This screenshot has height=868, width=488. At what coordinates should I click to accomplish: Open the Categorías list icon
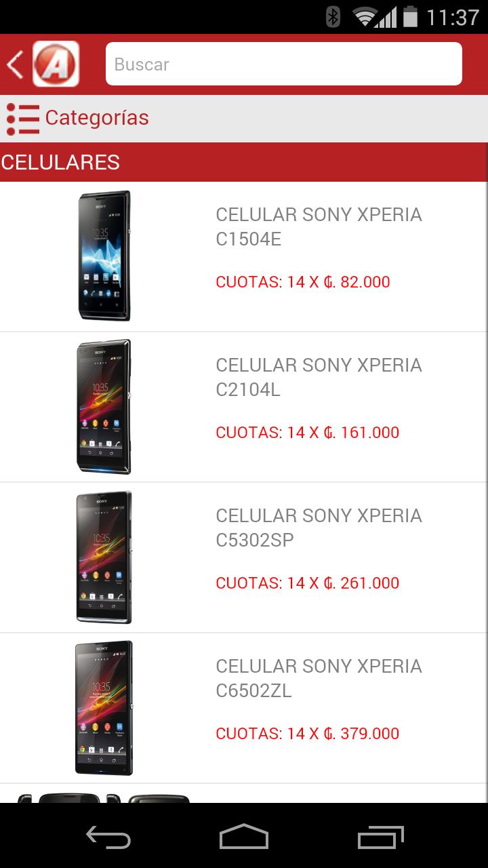click(x=22, y=119)
